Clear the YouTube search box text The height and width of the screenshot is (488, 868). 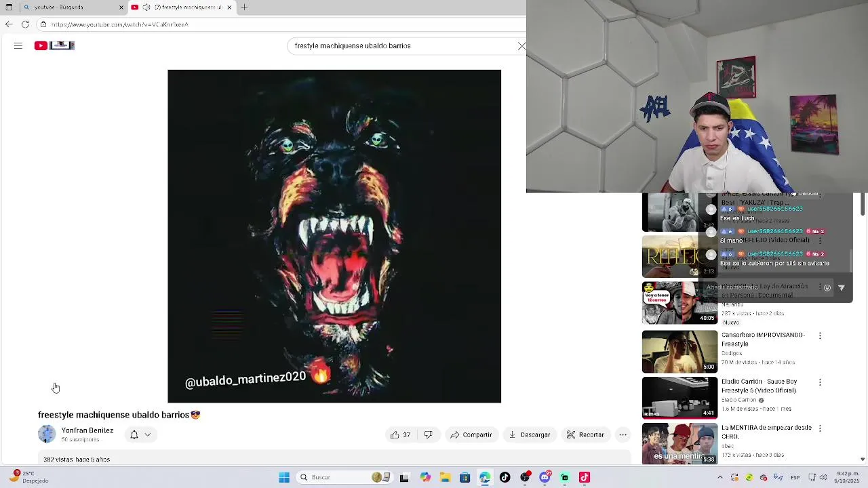521,46
